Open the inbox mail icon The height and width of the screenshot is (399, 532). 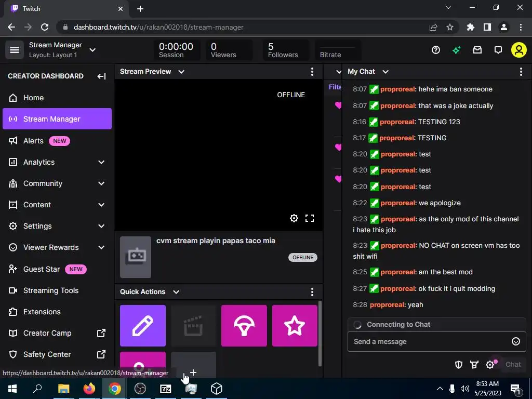tap(477, 50)
